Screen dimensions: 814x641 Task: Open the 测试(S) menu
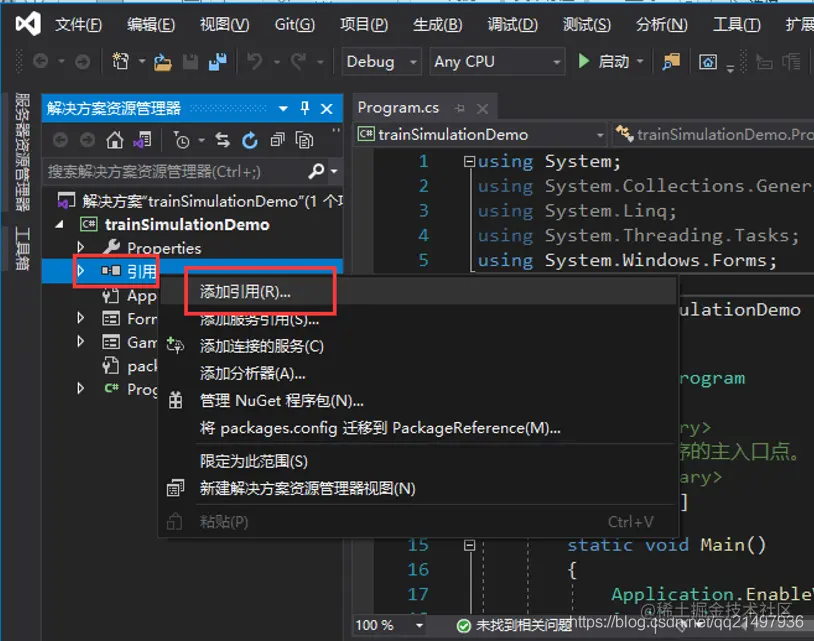click(x=587, y=24)
